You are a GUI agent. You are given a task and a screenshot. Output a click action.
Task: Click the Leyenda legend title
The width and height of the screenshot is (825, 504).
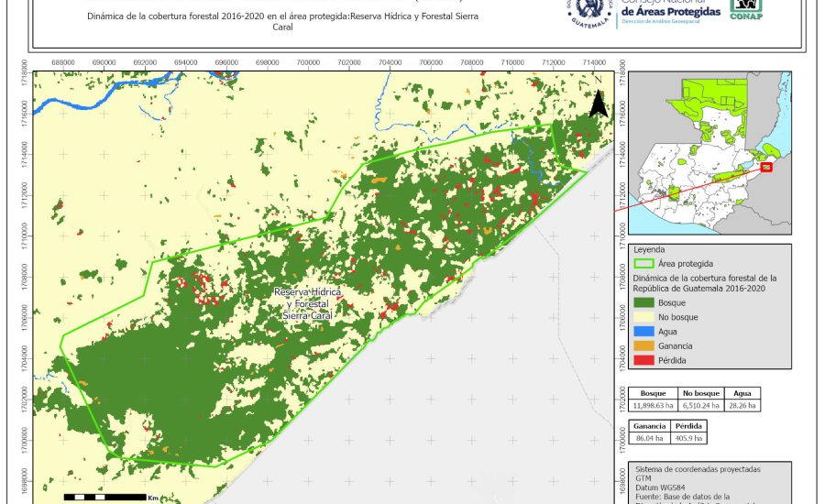649,249
